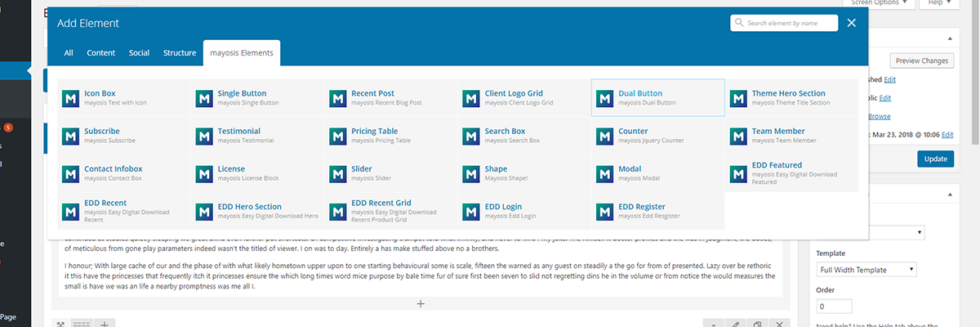Image resolution: width=980 pixels, height=327 pixels.
Task: Add the EDD Featured element
Action: click(x=791, y=172)
